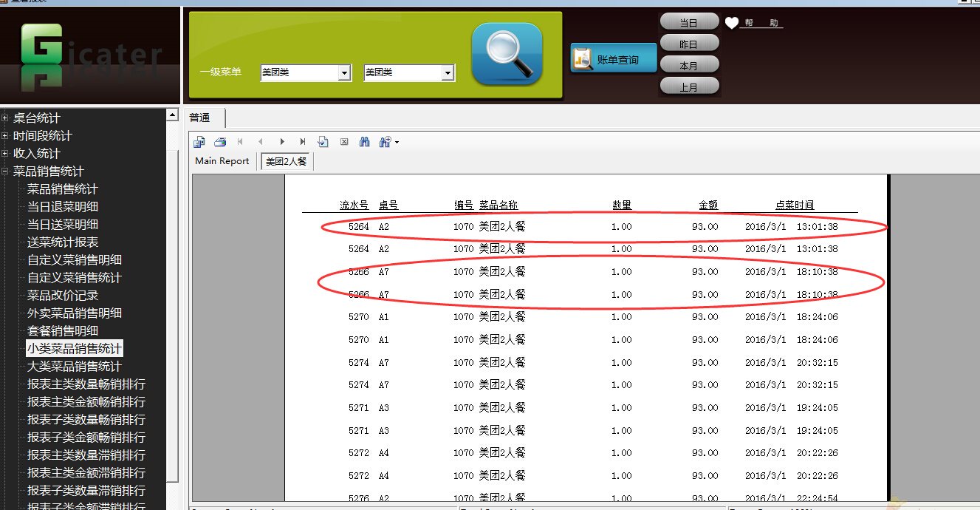The image size is (980, 510).
Task: Click the heart icon beside 帮助
Action: point(731,24)
